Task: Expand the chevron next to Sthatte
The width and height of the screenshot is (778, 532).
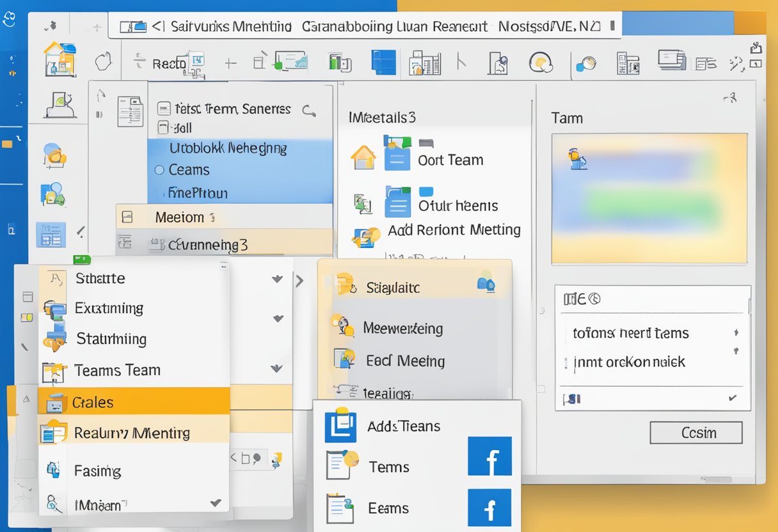Action: click(277, 279)
